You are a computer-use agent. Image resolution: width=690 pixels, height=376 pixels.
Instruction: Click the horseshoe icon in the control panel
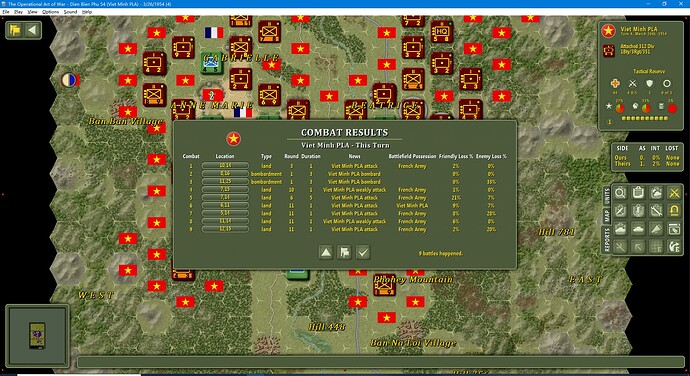click(x=674, y=210)
